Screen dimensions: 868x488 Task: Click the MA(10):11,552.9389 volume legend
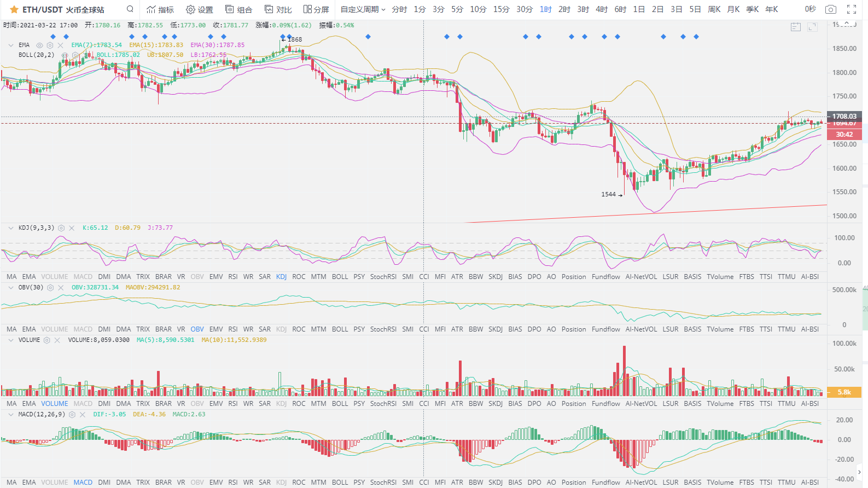point(234,340)
